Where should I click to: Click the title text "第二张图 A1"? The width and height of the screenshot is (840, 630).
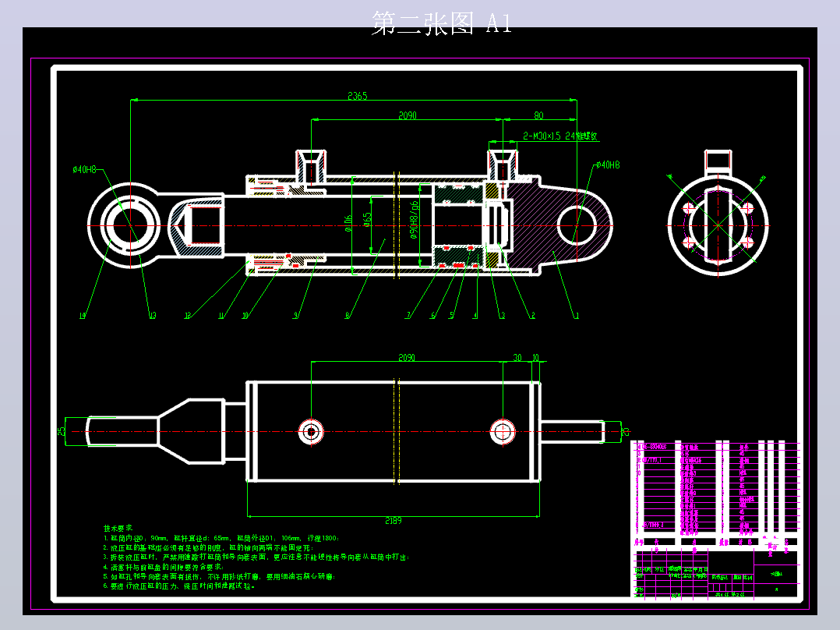pos(441,23)
